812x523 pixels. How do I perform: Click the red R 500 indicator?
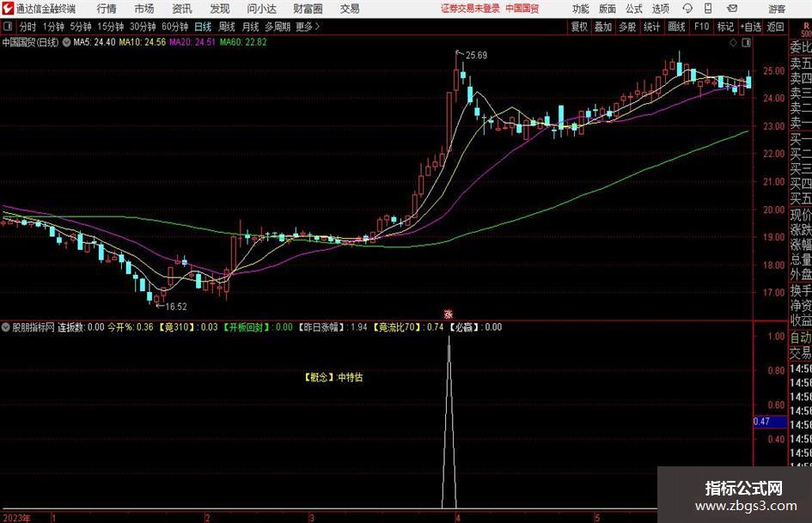806,29
